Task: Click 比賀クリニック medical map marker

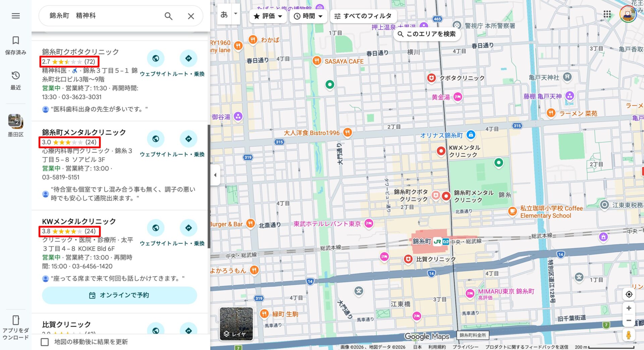Action: point(408,259)
